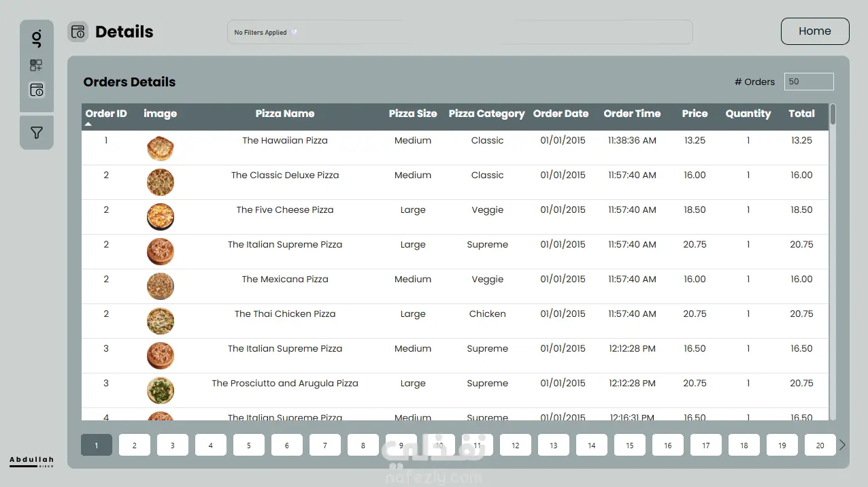Open page 17 of orders
This screenshot has width=868, height=487.
coord(706,446)
